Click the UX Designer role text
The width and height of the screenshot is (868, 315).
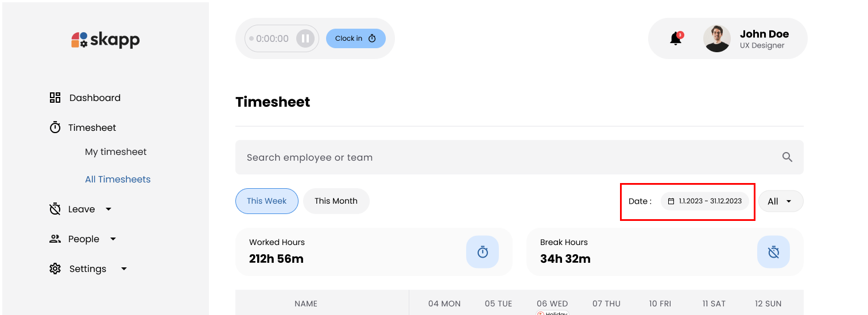pyautogui.click(x=762, y=46)
